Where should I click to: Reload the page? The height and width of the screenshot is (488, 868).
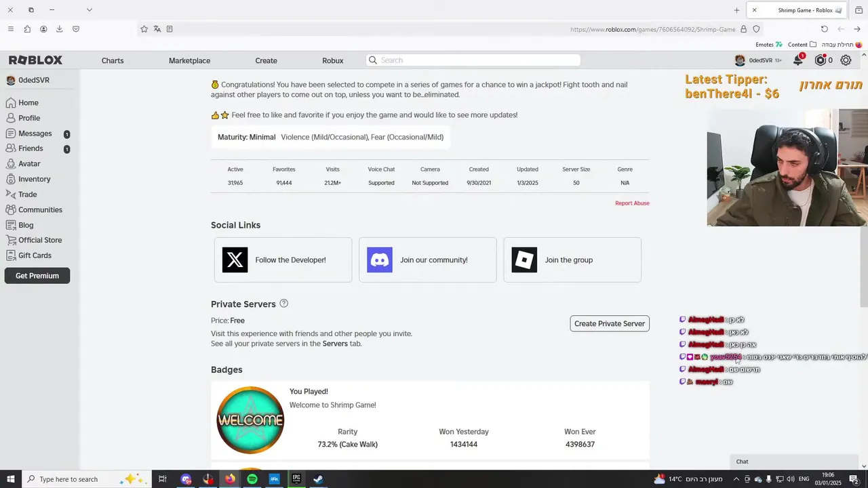[x=825, y=29]
